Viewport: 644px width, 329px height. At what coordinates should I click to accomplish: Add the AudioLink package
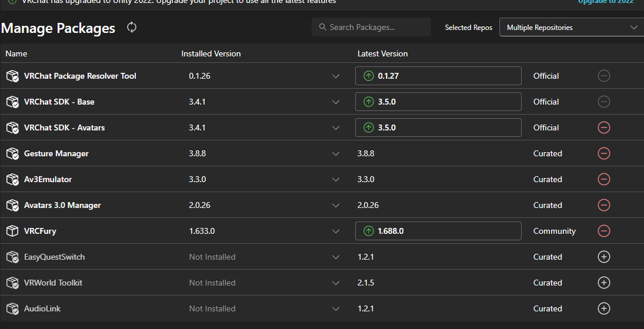pyautogui.click(x=603, y=308)
